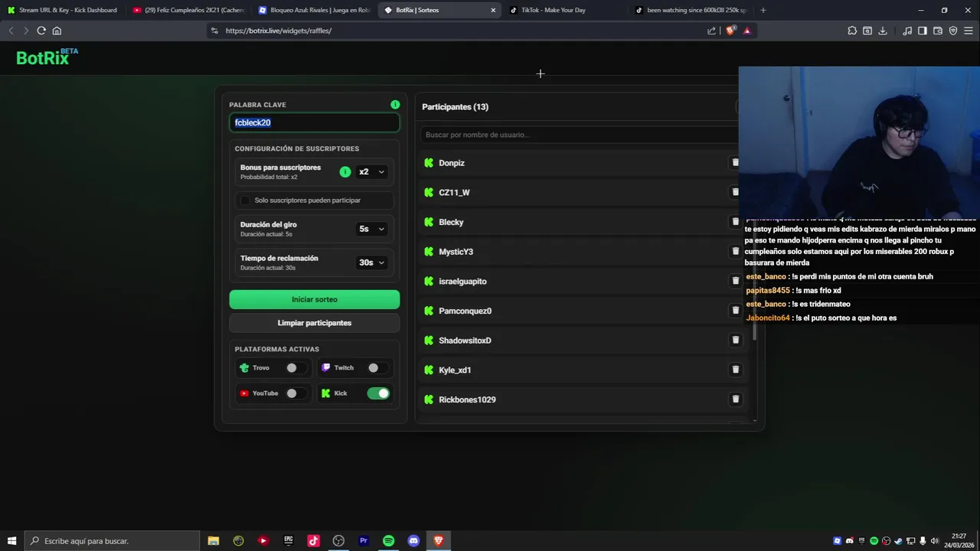Open volume control in system tray

coord(934,541)
